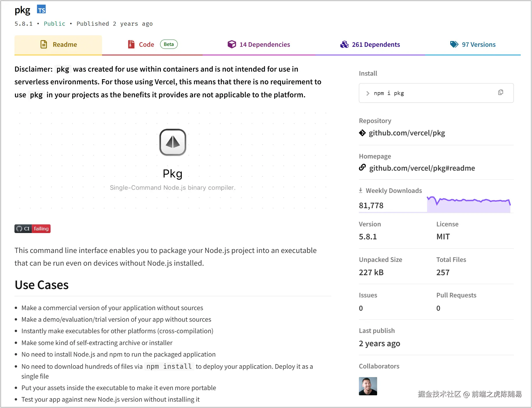Open the github.com/vercel/pkg repository link
This screenshot has height=408, width=532.
click(407, 133)
